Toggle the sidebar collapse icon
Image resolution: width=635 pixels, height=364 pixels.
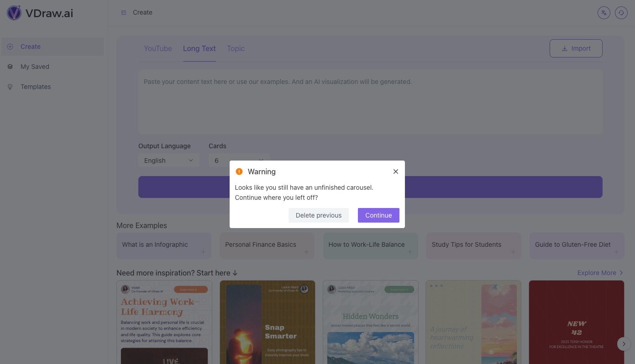pyautogui.click(x=124, y=13)
